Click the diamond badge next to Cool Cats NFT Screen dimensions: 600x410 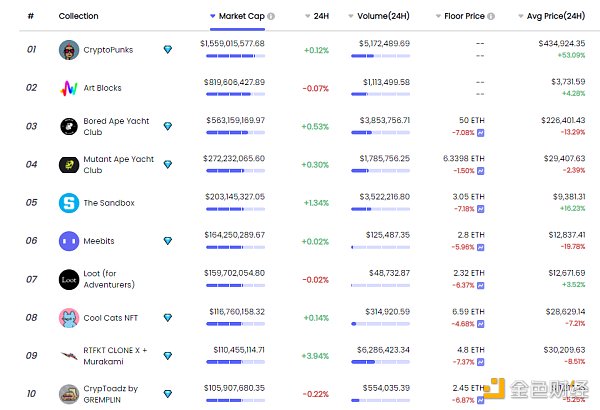[167, 317]
